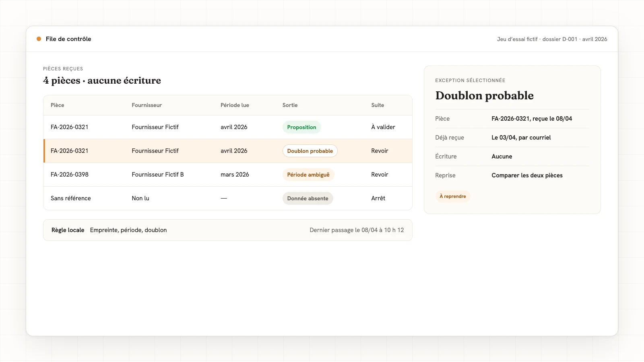
Task: Click the "Aucune" value beside Écriture
Action: (502, 156)
